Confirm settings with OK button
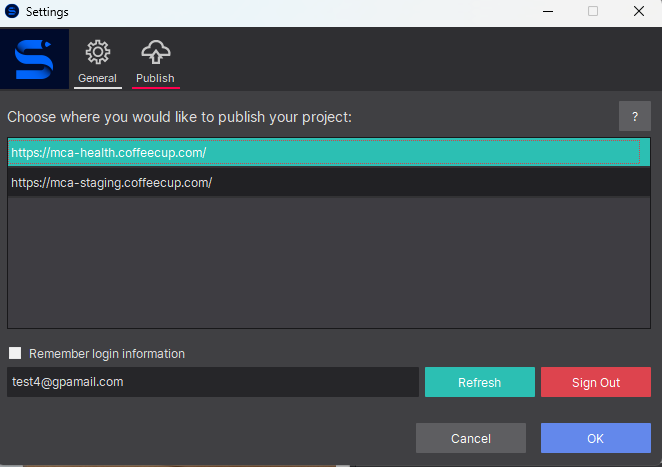Screen dimensions: 662x467 pyautogui.click(x=596, y=438)
